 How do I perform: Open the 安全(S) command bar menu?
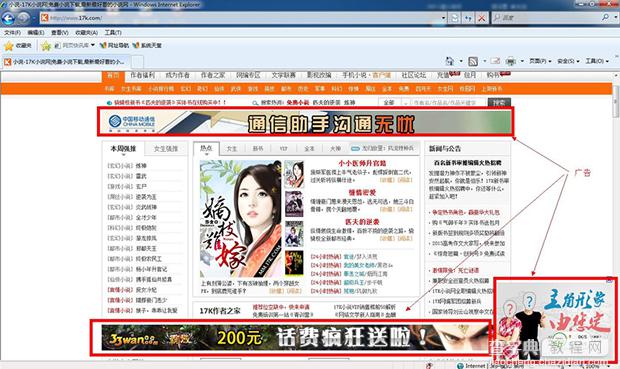(568, 61)
